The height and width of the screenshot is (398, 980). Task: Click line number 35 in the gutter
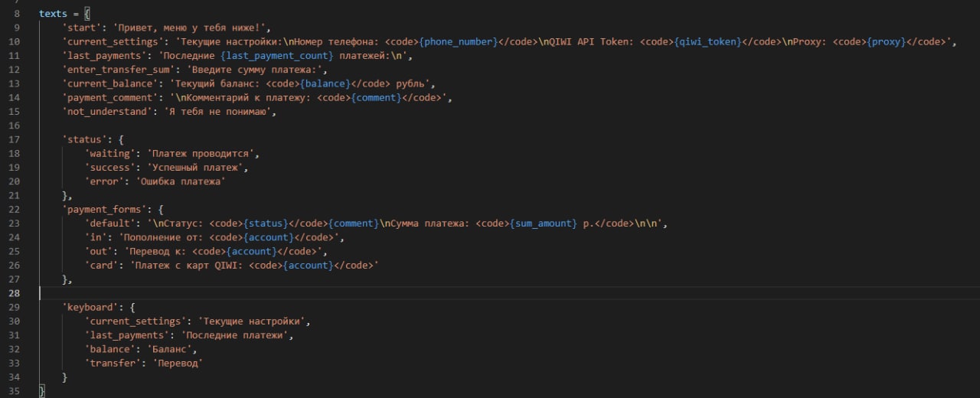[15, 390]
